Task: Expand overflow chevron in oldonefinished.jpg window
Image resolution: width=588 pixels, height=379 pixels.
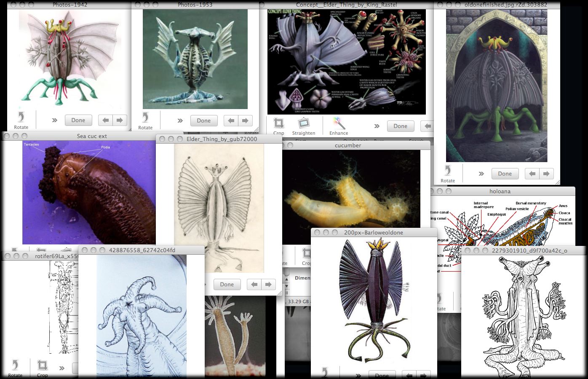Action: coord(481,173)
